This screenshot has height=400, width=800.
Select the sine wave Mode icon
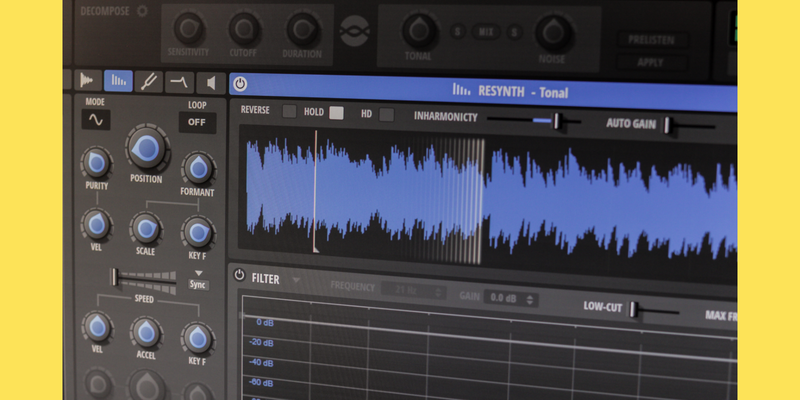point(96,121)
